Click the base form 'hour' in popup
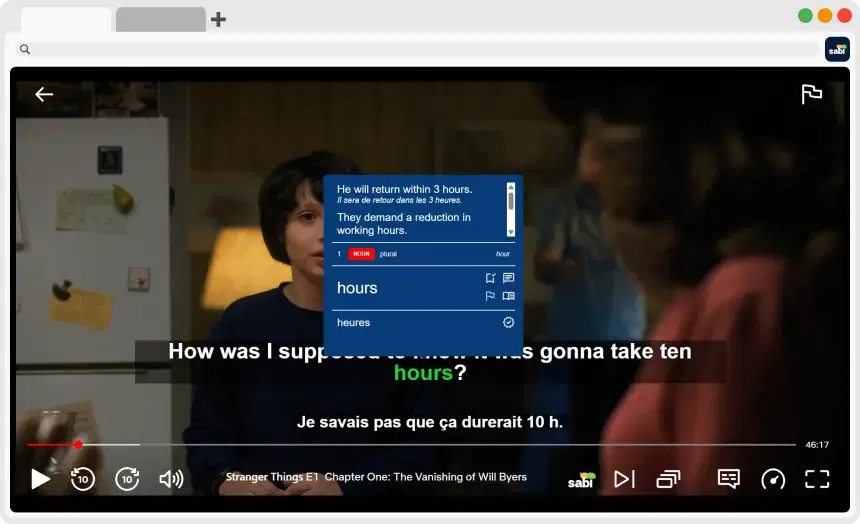 tap(502, 253)
